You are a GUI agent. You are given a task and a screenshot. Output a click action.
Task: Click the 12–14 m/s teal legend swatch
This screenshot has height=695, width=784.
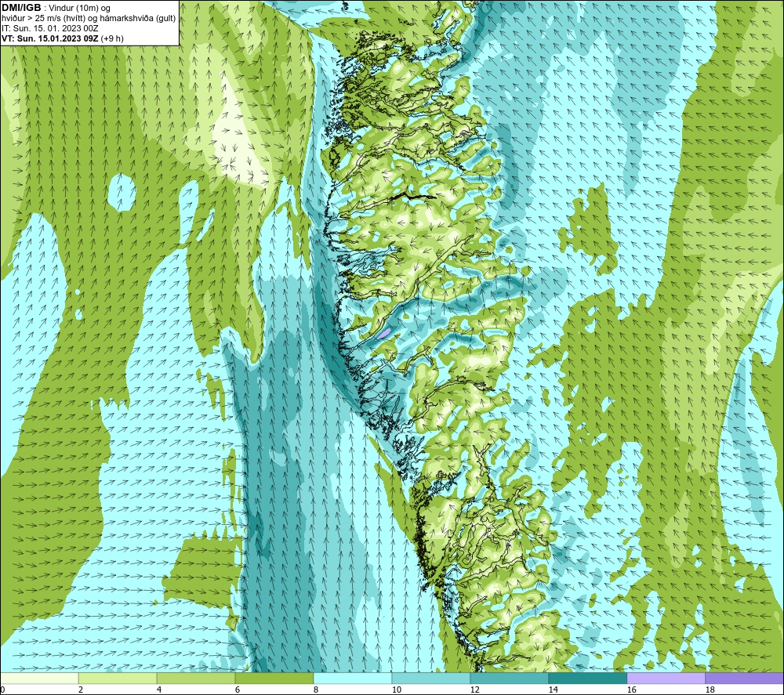click(509, 678)
